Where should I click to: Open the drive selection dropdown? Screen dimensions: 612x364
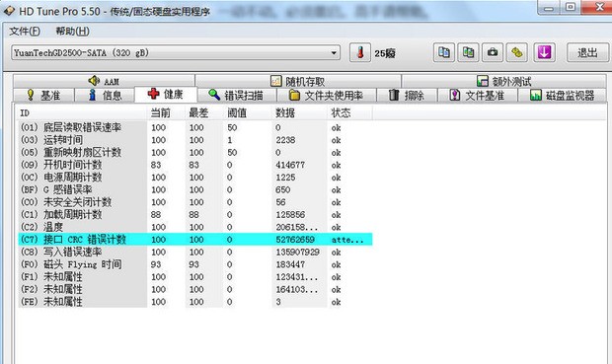[x=176, y=52]
